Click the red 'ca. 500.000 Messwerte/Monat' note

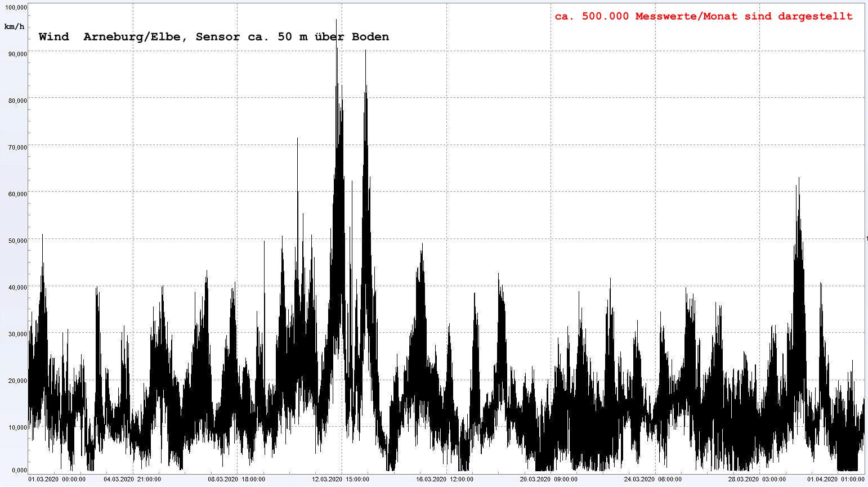click(x=703, y=16)
